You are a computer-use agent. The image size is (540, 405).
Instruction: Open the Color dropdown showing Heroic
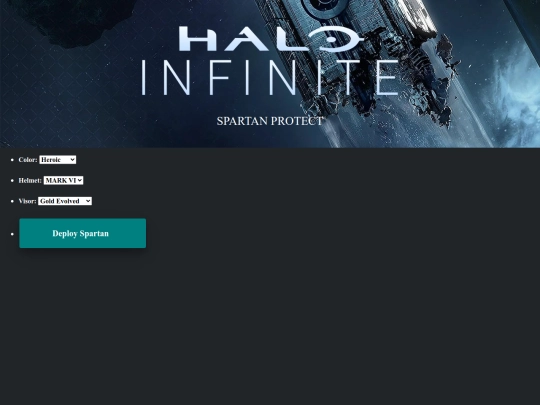point(58,160)
